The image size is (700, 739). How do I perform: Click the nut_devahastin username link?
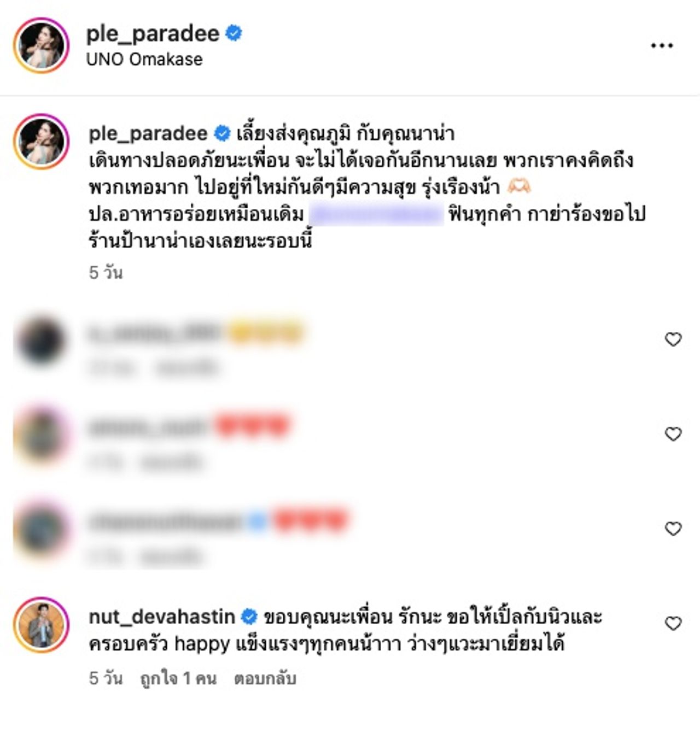coord(162,617)
